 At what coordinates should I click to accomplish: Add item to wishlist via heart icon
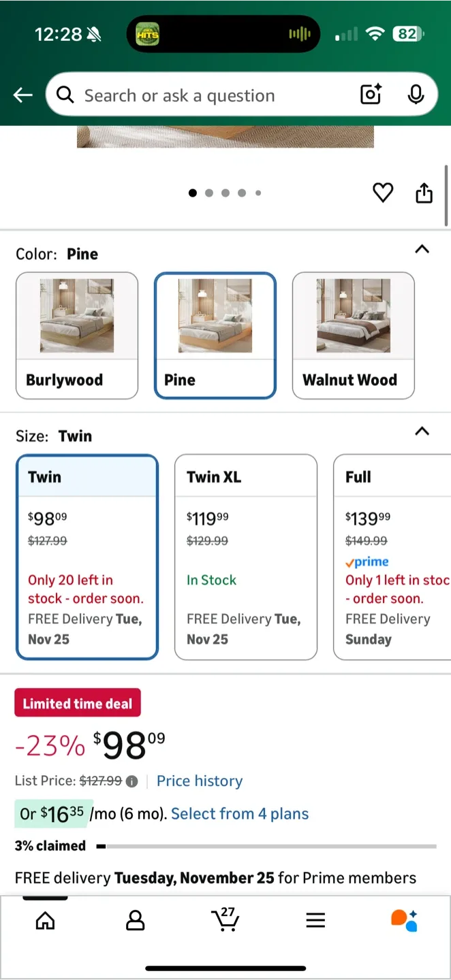(383, 193)
